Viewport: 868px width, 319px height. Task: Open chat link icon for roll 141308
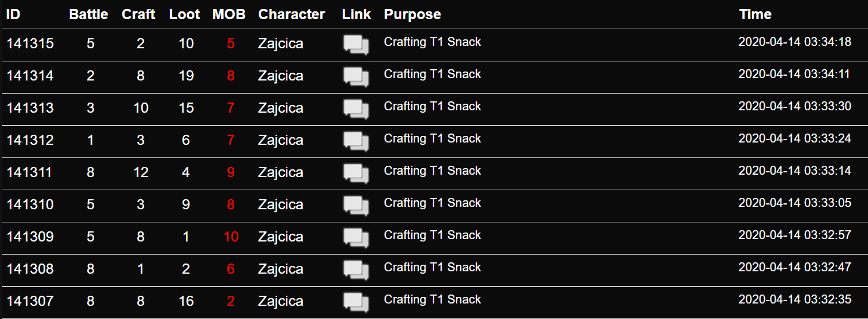tap(356, 270)
